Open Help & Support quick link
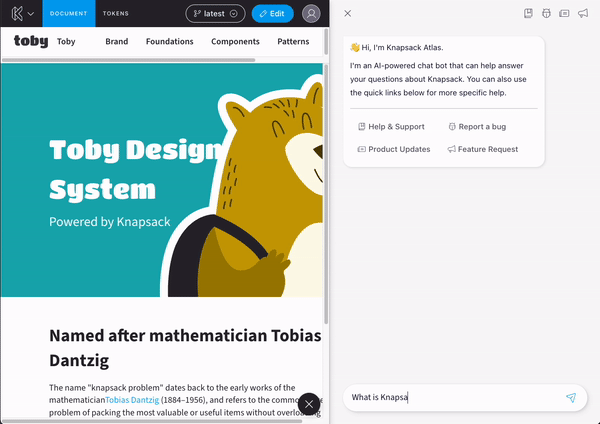600x424 pixels. 391,127
